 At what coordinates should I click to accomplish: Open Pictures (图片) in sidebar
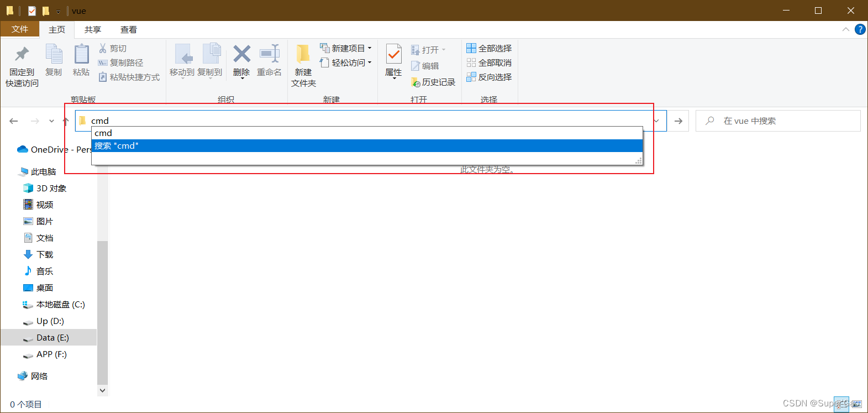coord(39,222)
